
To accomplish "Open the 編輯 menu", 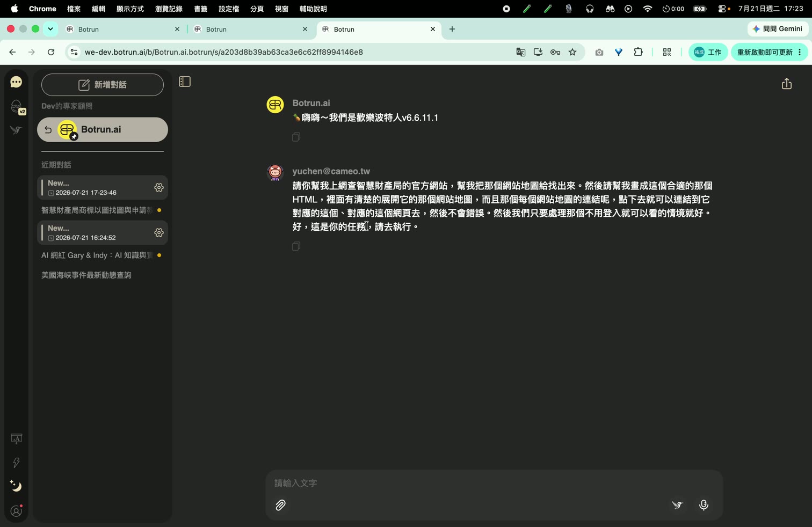I will click(98, 9).
